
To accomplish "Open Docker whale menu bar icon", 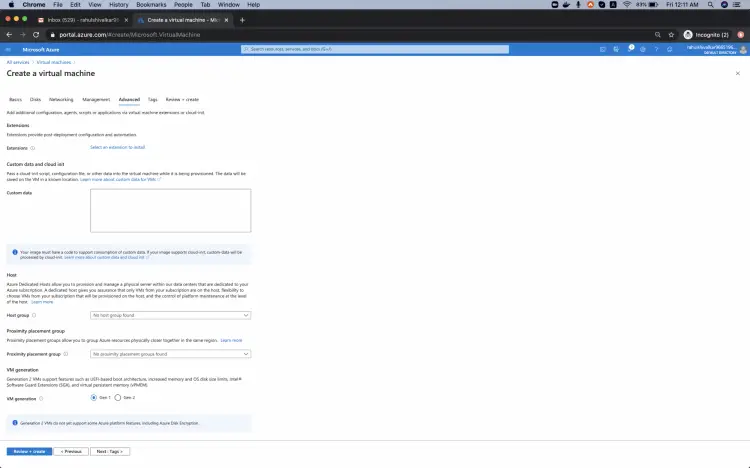I will [x=566, y=4].
